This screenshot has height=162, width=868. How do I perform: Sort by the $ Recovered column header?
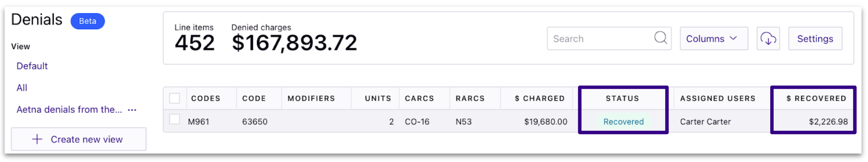click(816, 98)
